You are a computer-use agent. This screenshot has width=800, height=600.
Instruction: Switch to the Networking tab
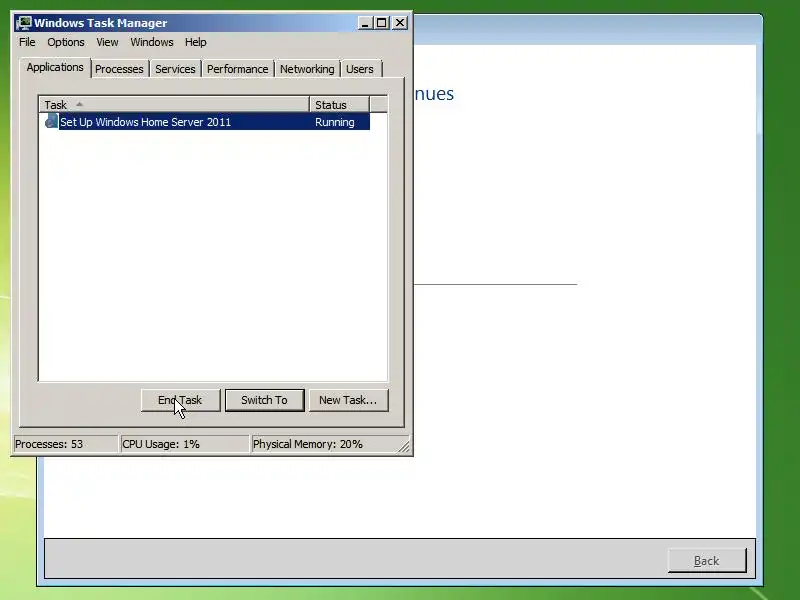click(x=307, y=69)
